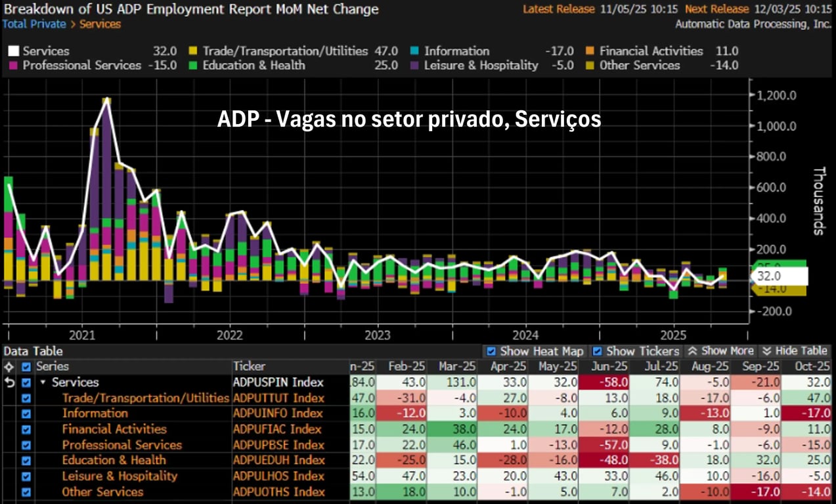Select the Jun-25 Services cell showing -58.0
Viewport: 836px width, 504px height.
click(x=604, y=382)
